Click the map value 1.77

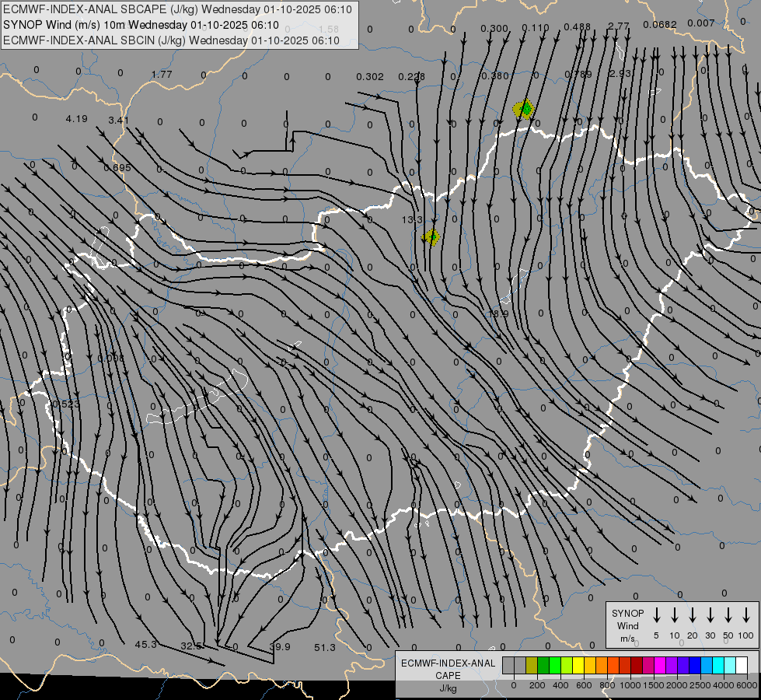(162, 75)
